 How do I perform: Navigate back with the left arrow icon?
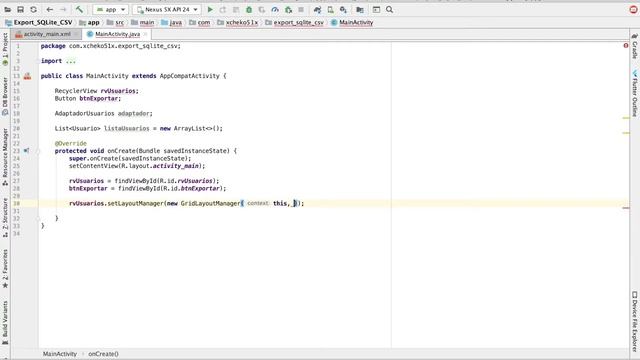pyautogui.click(x=50, y=9)
